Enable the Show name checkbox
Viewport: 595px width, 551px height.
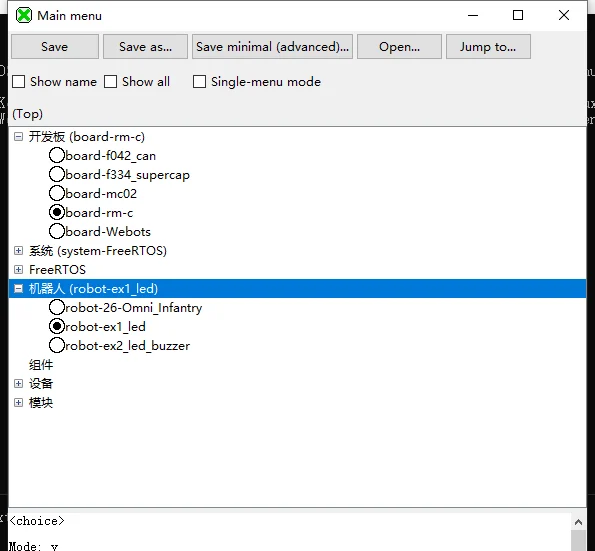[x=19, y=82]
